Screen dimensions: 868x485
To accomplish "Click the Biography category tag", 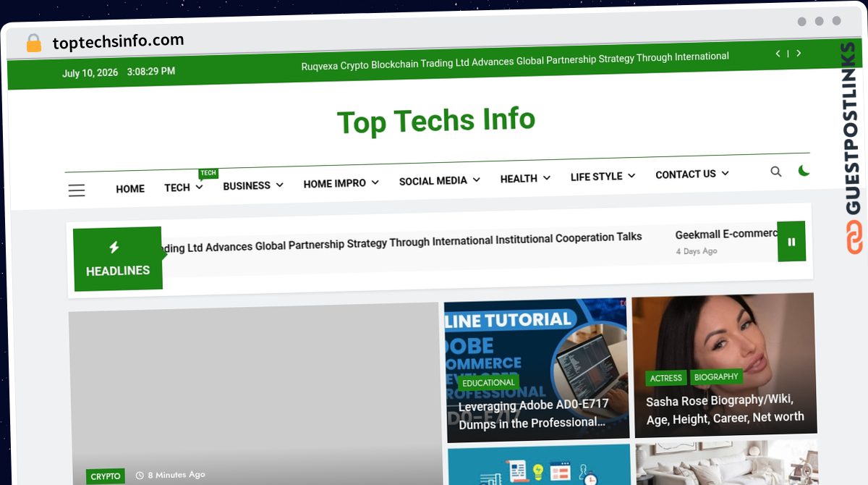I will [x=716, y=377].
